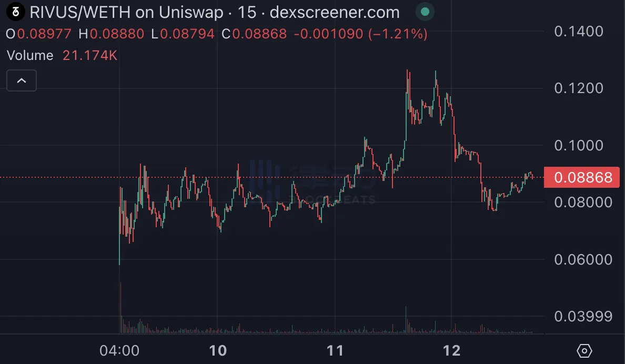Click the Volume indicator label

[30, 56]
